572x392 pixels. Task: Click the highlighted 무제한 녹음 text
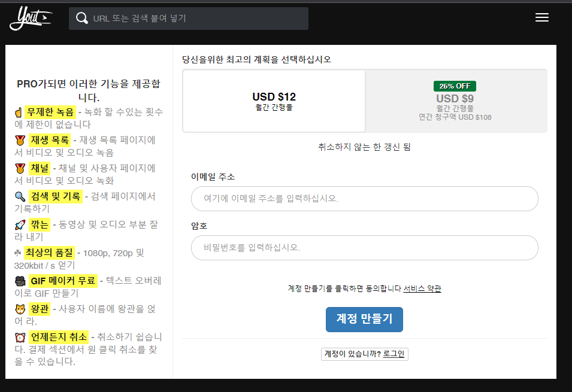tap(50, 112)
